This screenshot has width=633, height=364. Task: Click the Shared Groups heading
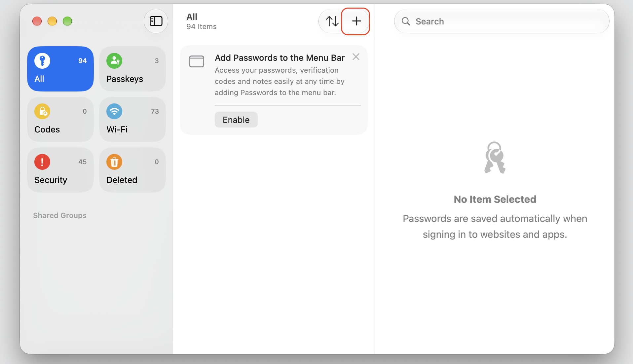click(x=60, y=215)
